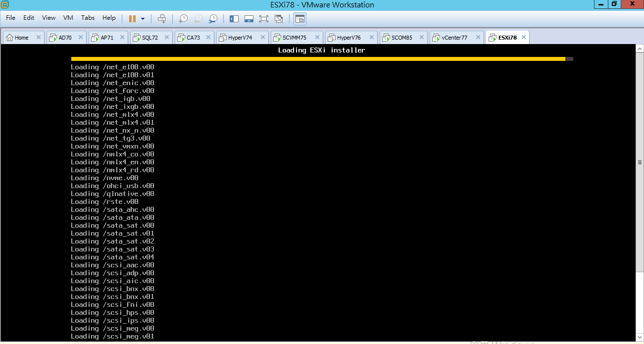Open the File menu
This screenshot has height=344, width=644.
pyautogui.click(x=11, y=18)
